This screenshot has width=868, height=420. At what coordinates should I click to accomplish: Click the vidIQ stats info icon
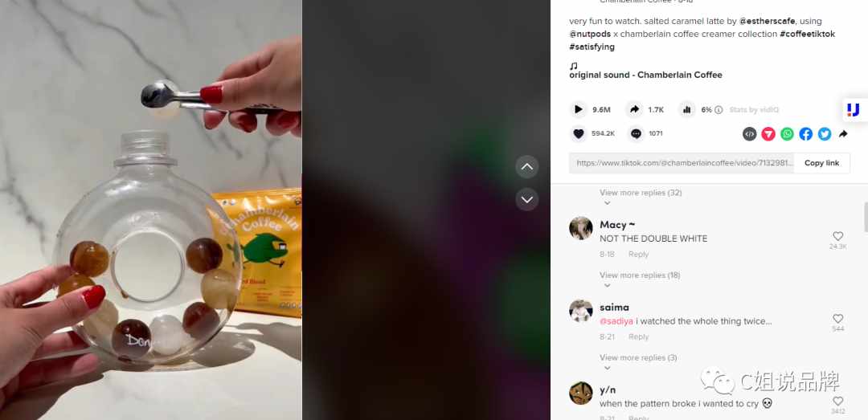[x=719, y=109]
